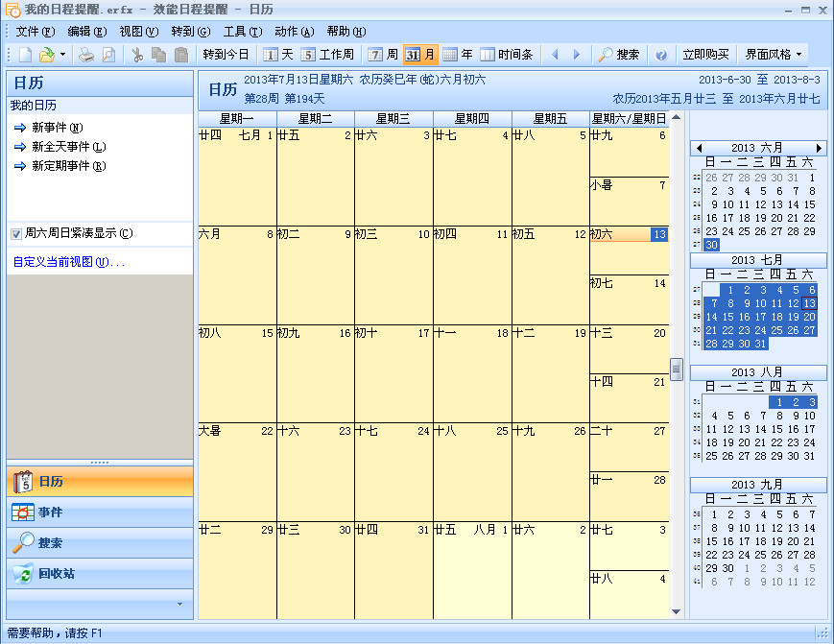Image resolution: width=834 pixels, height=644 pixels.
Task: Click the 小暑 7 day cell
Action: click(630, 202)
